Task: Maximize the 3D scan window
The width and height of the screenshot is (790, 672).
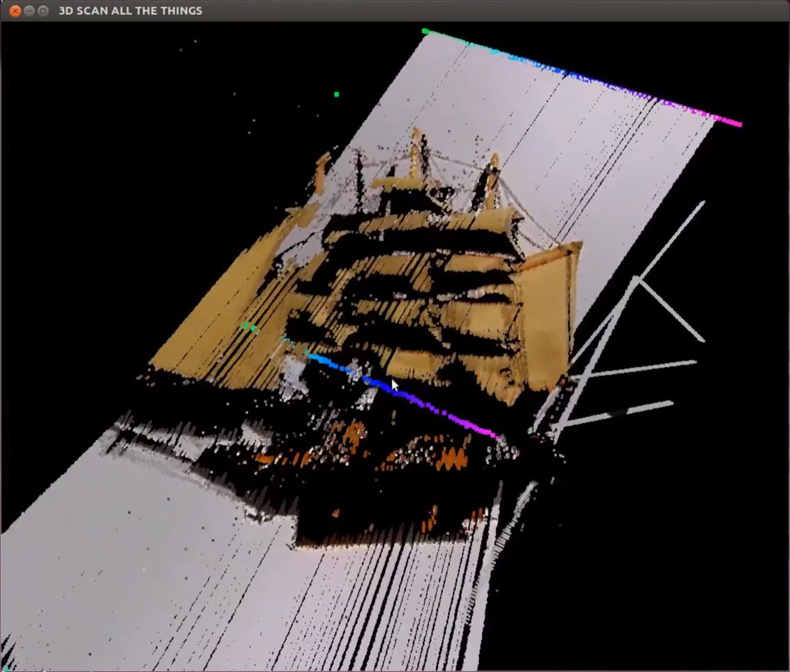Action: point(43,11)
